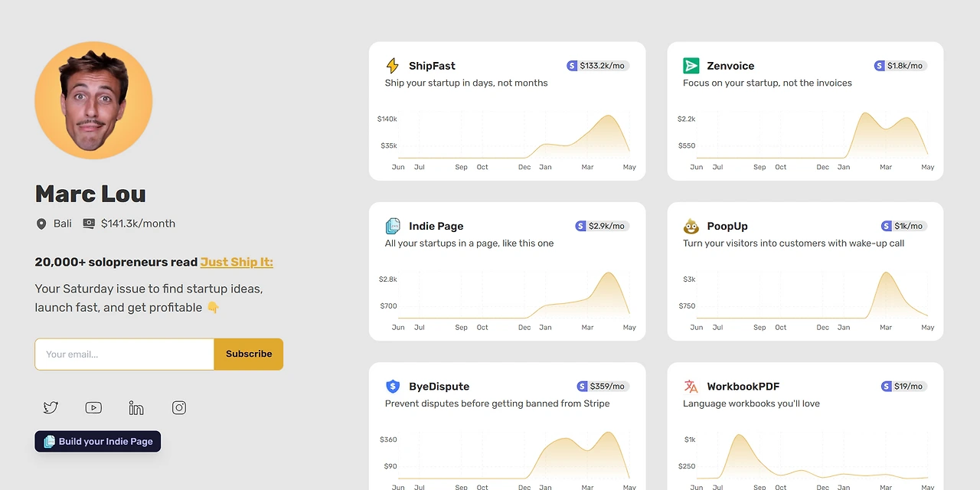Click the $2.9k/mo revenue badge text
This screenshot has height=490, width=980.
pos(606,226)
